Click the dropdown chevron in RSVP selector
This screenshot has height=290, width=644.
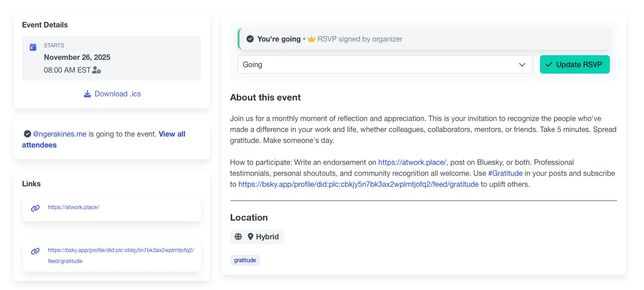pyautogui.click(x=522, y=65)
